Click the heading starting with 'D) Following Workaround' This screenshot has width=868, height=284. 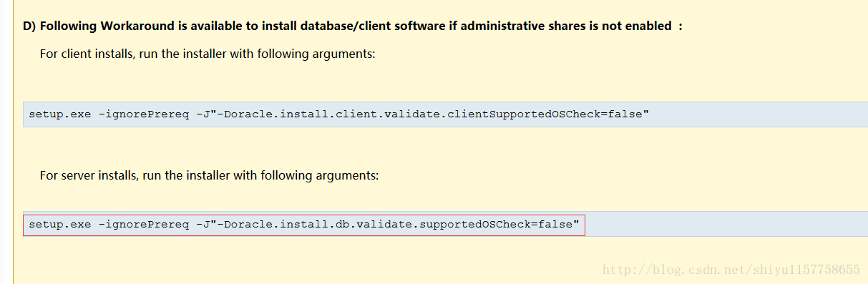coord(353,26)
